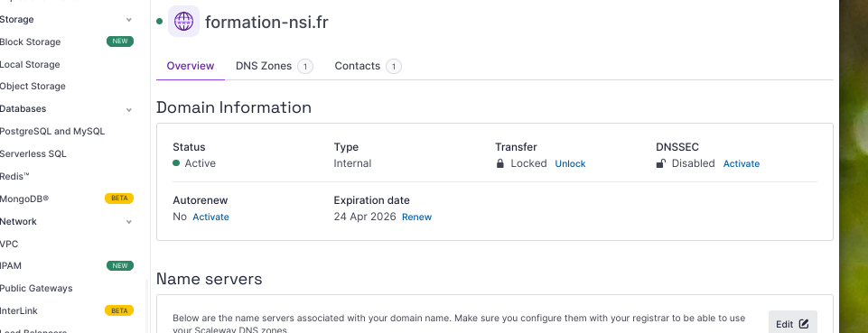Click the Databases section heading
Image resolution: width=868 pixels, height=333 pixels.
click(23, 109)
